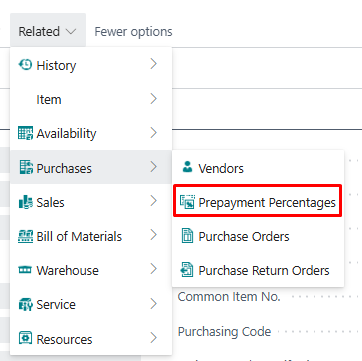
Task: Expand the History submenu chevron
Action: [x=153, y=64]
